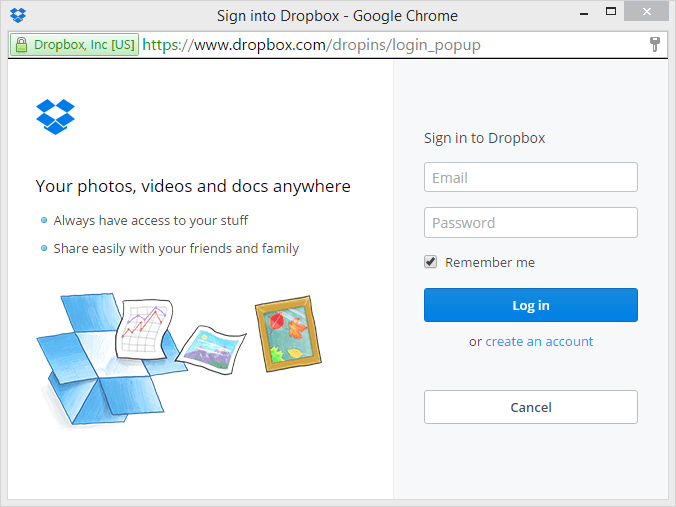
Task: Click the Cancel button
Action: 531,407
